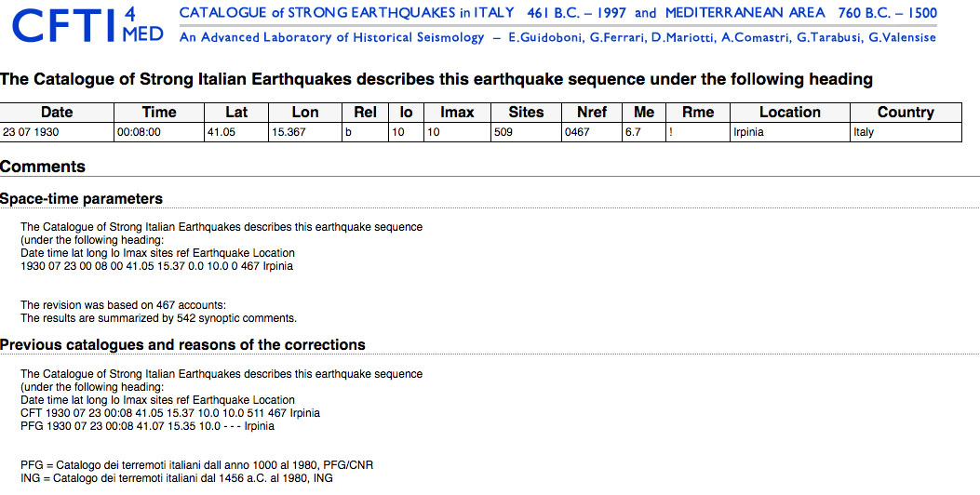Click Previous catalogues and reasons heading

point(182,345)
